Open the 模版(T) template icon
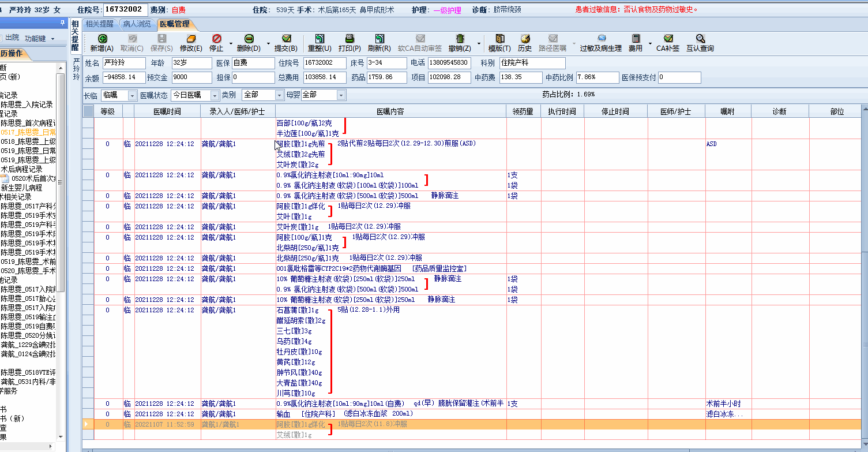The image size is (868, 452). 499,39
